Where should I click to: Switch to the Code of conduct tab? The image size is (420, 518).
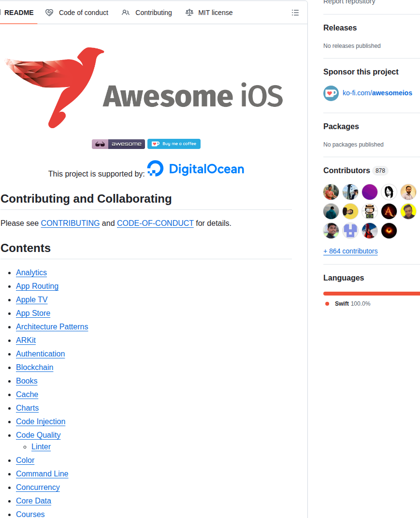click(x=77, y=13)
